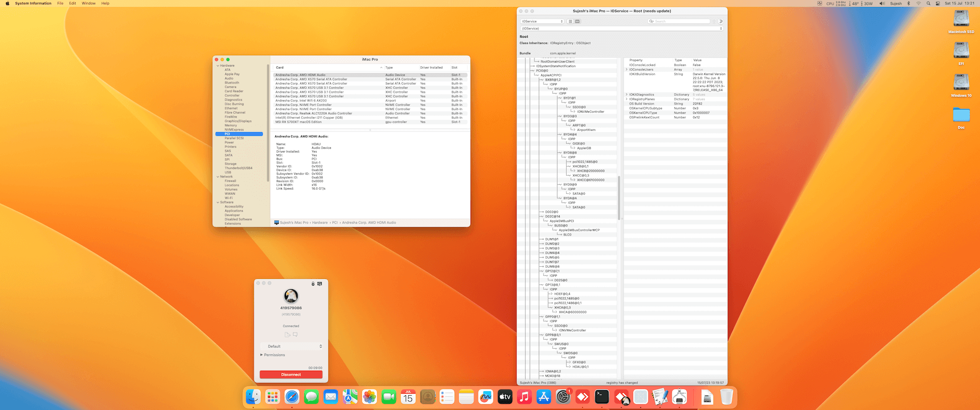The image size is (980, 410).
Task: Open Launchpad from the Dock
Action: 273,397
